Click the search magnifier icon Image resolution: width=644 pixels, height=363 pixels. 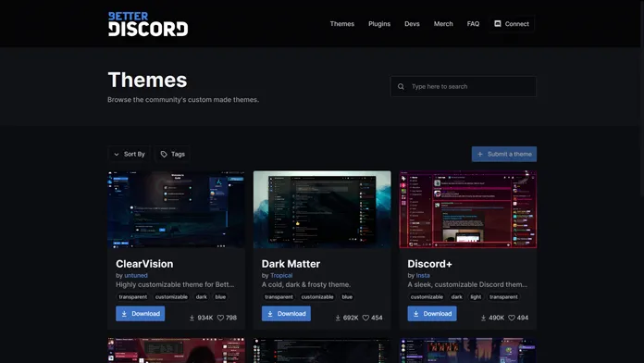point(401,86)
